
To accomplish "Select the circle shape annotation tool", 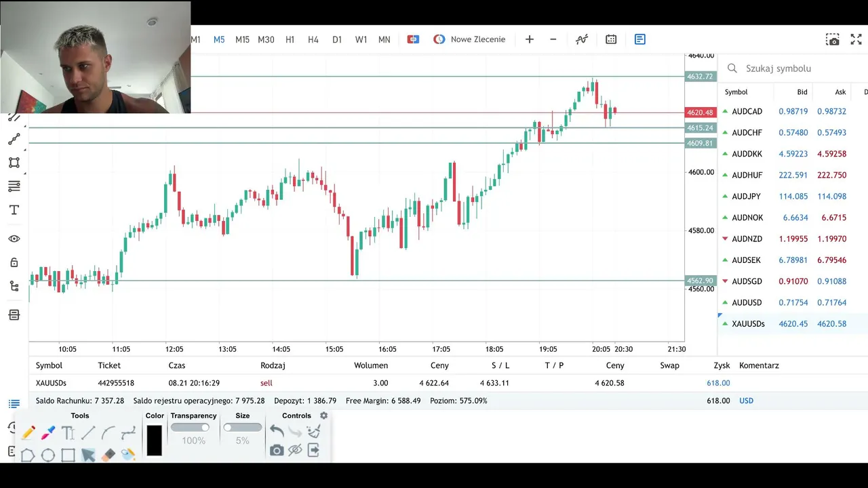I will [x=48, y=455].
